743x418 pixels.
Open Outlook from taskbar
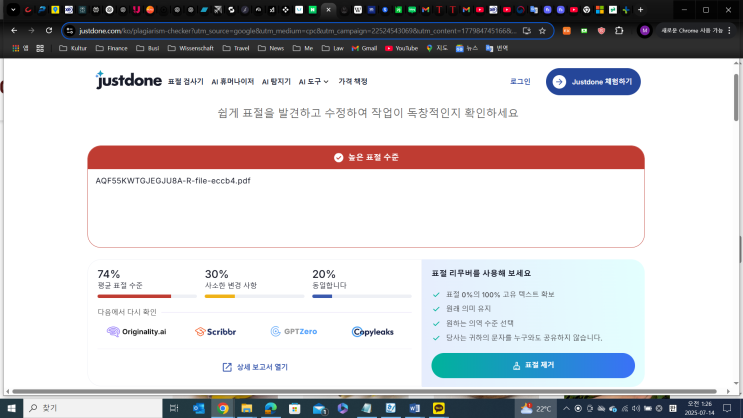[199, 408]
